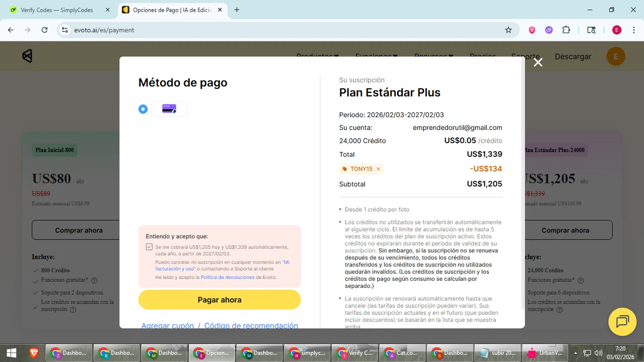The width and height of the screenshot is (644, 362).
Task: Open the Chrome profile E avatar
Action: 617,30
